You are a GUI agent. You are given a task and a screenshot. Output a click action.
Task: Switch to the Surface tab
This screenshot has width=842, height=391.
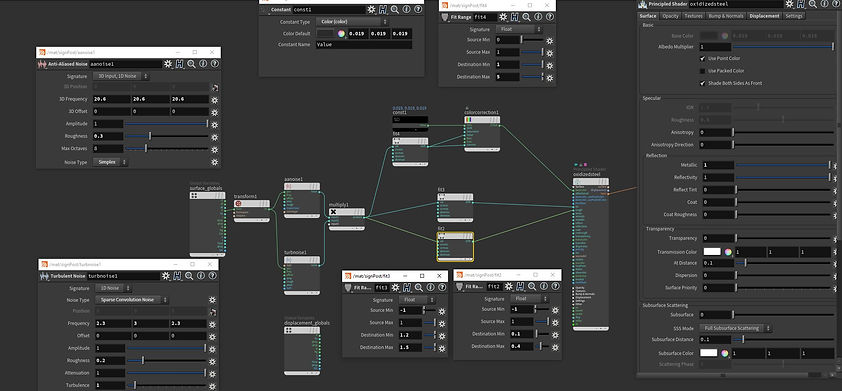(648, 16)
